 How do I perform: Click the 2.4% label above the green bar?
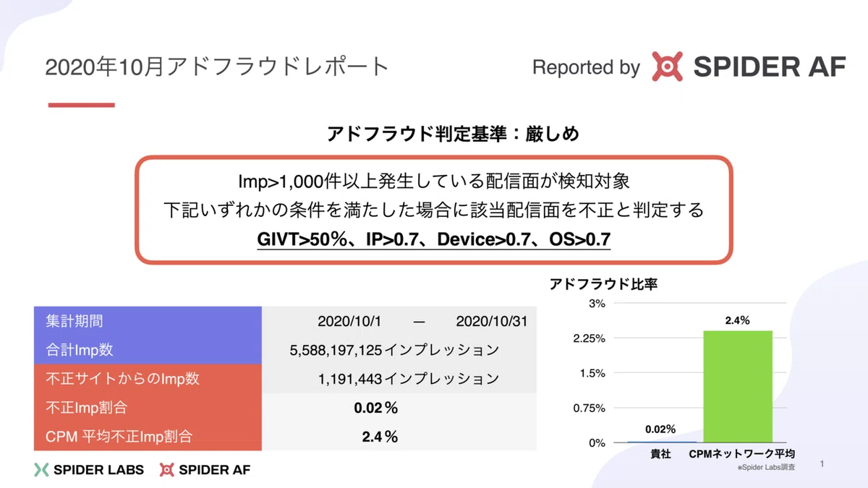(x=738, y=320)
